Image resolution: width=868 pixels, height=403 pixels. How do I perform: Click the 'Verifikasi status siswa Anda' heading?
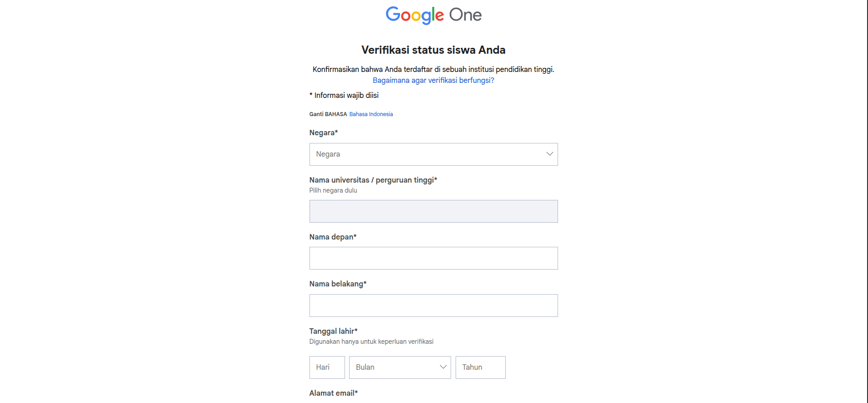pos(433,50)
